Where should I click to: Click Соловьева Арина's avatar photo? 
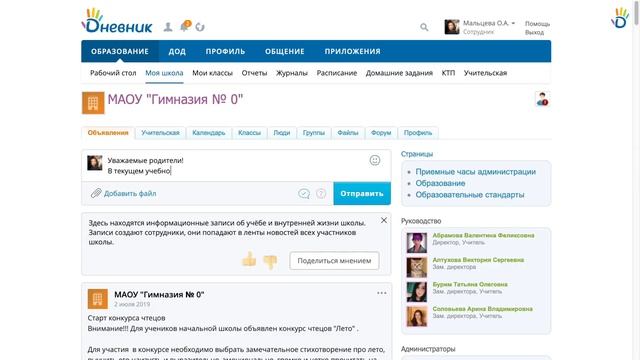(x=417, y=316)
